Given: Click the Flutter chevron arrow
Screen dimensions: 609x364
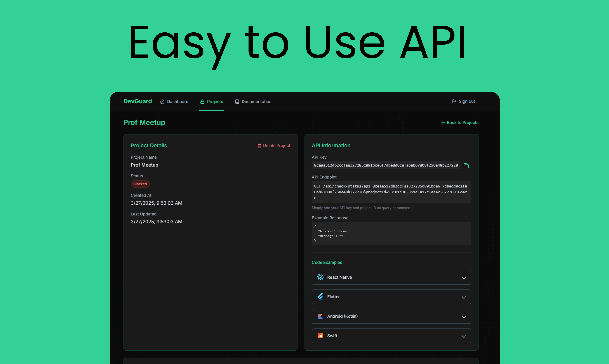Looking at the screenshot, I should pos(464,297).
